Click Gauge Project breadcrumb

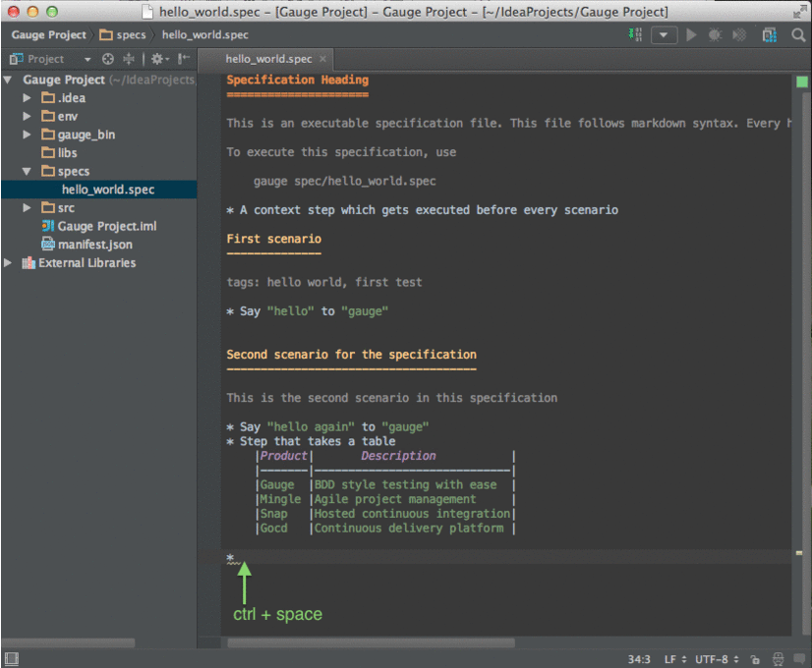[49, 34]
